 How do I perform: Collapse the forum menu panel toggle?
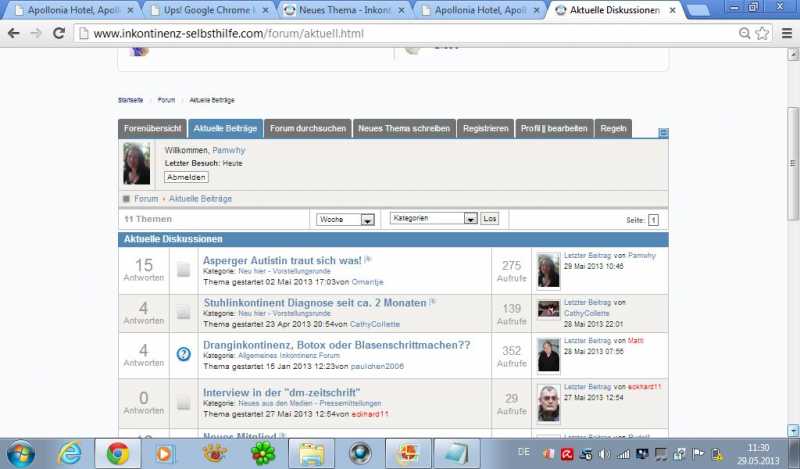[663, 132]
